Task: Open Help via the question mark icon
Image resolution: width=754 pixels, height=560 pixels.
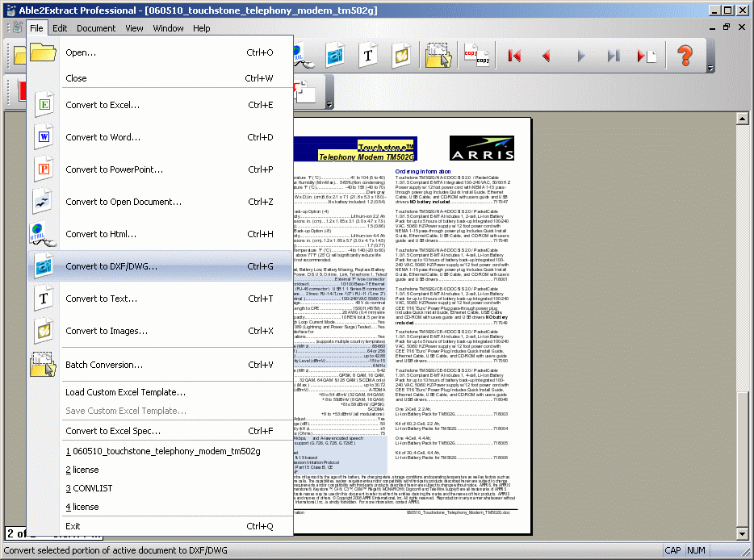Action: (685, 56)
